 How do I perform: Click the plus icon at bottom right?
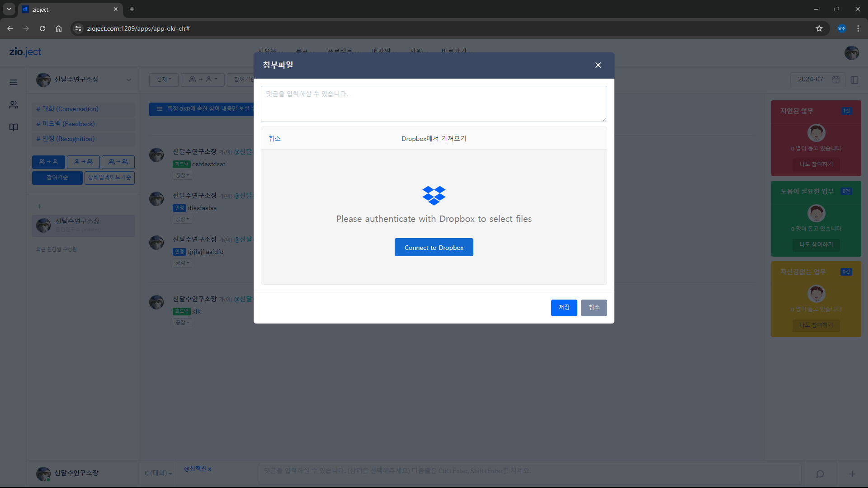[x=852, y=474]
